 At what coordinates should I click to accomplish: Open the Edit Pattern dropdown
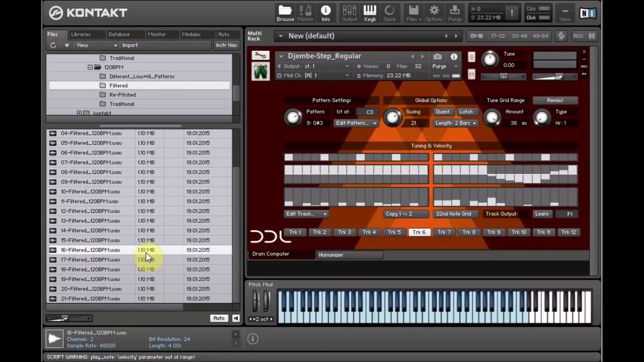coord(356,123)
